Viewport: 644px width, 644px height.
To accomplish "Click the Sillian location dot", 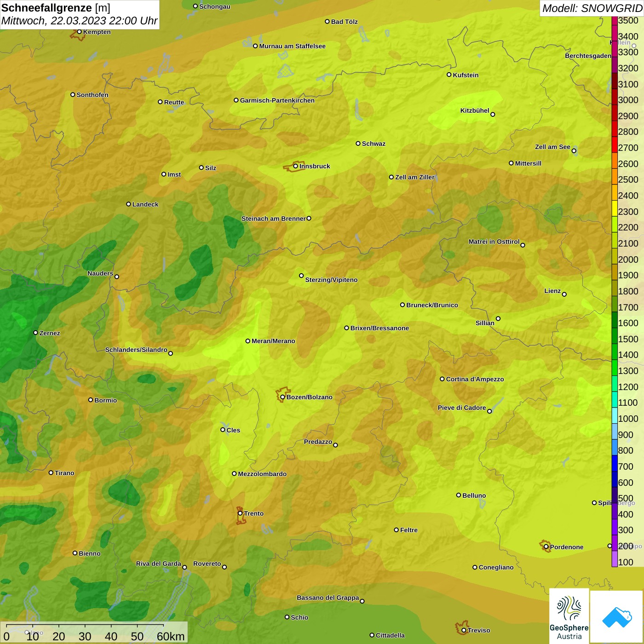I will coord(498,318).
